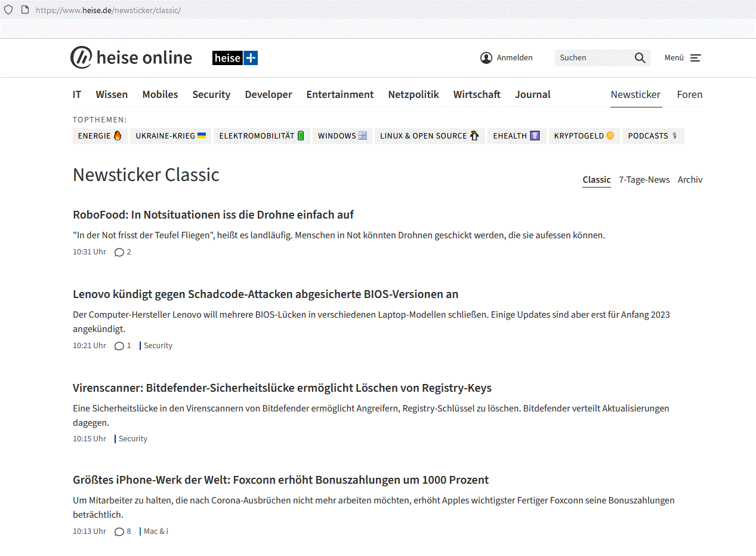Open the Archiv tab
756x556 pixels.
690,179
